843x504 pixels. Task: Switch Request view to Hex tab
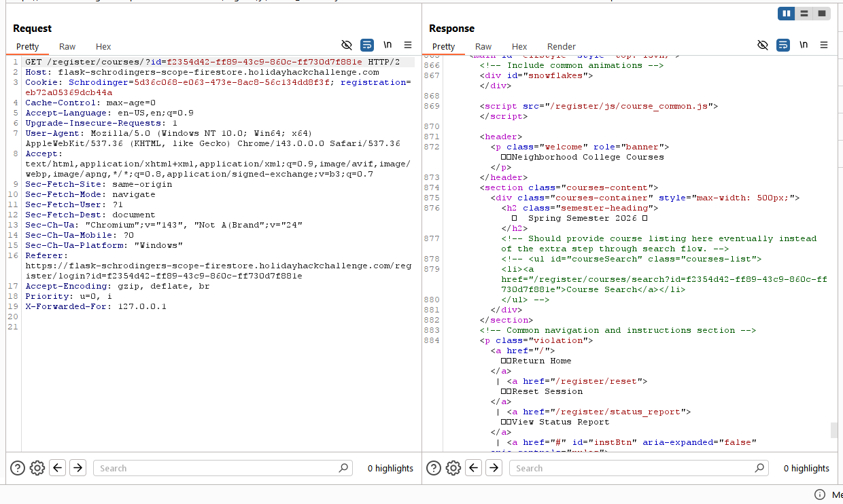pyautogui.click(x=103, y=47)
